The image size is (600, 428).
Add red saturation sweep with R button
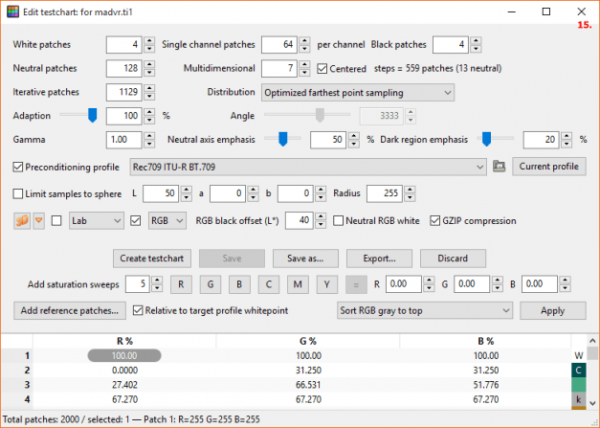click(x=180, y=284)
